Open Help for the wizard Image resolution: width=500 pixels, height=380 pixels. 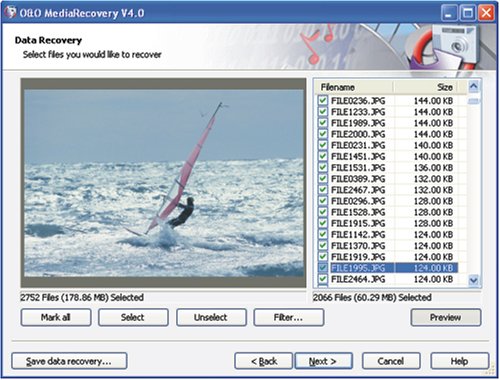(x=460, y=361)
